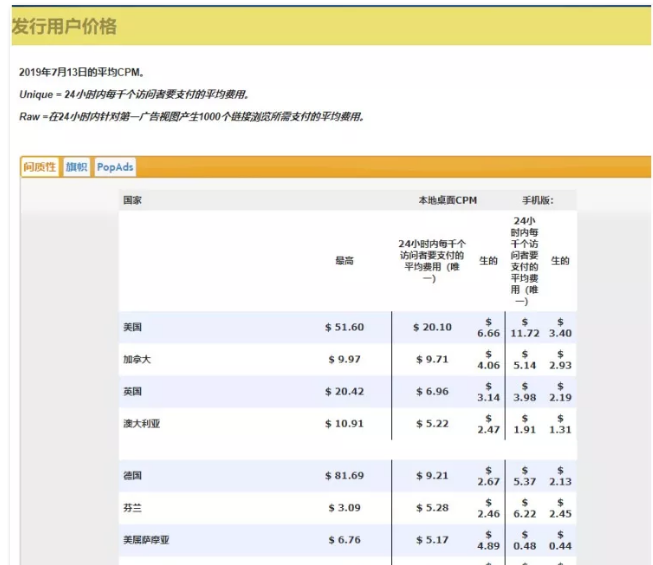Click the $ 20.42 value

coord(344,391)
